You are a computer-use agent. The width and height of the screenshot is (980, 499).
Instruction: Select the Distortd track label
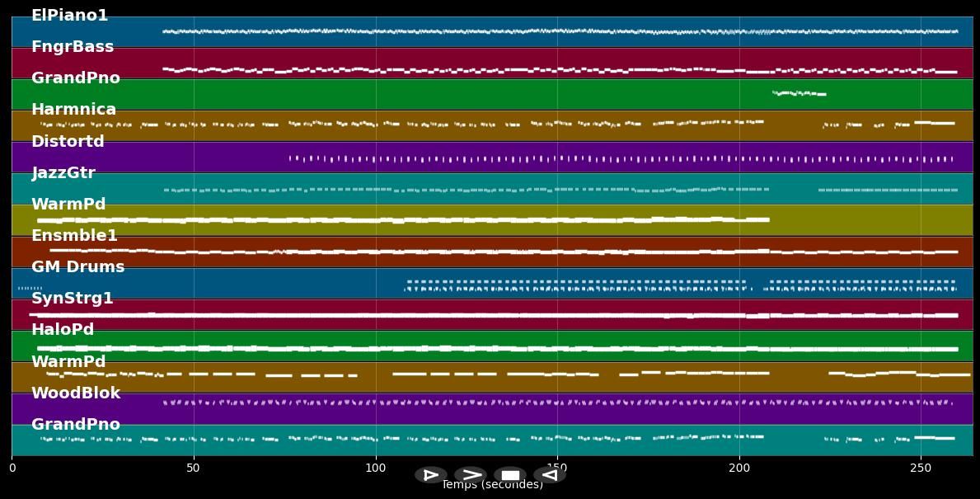(x=68, y=142)
